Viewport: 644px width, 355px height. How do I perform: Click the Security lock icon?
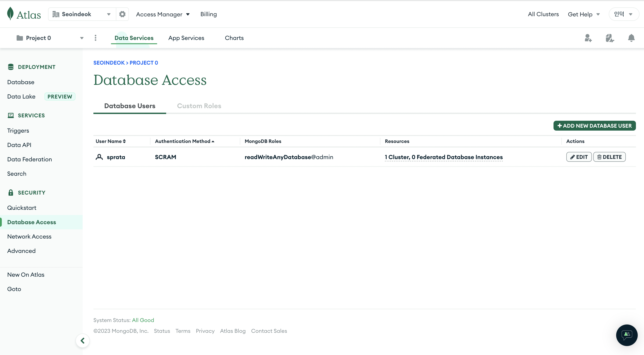coord(11,193)
